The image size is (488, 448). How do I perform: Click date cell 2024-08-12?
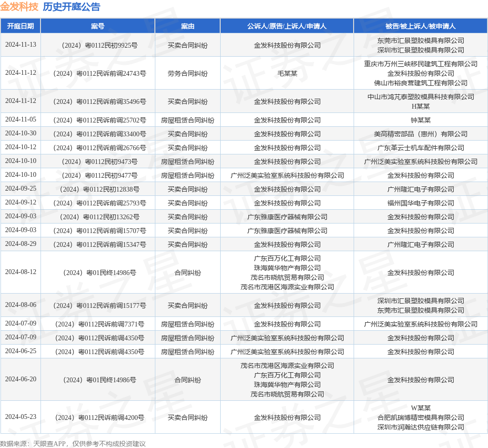(20, 272)
